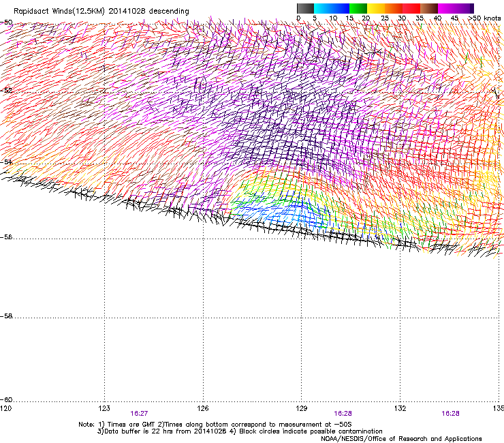
Task: Click the '>50 knots' legend label
Action: [484, 18]
